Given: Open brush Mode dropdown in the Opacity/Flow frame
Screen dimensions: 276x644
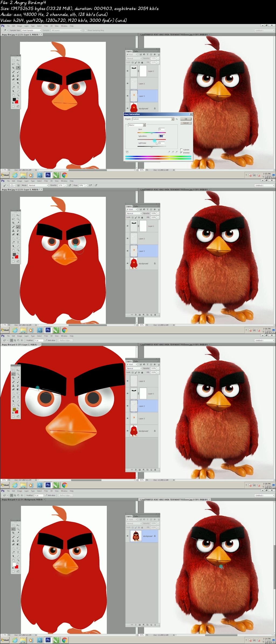Looking at the screenshot, I should coord(38,185).
